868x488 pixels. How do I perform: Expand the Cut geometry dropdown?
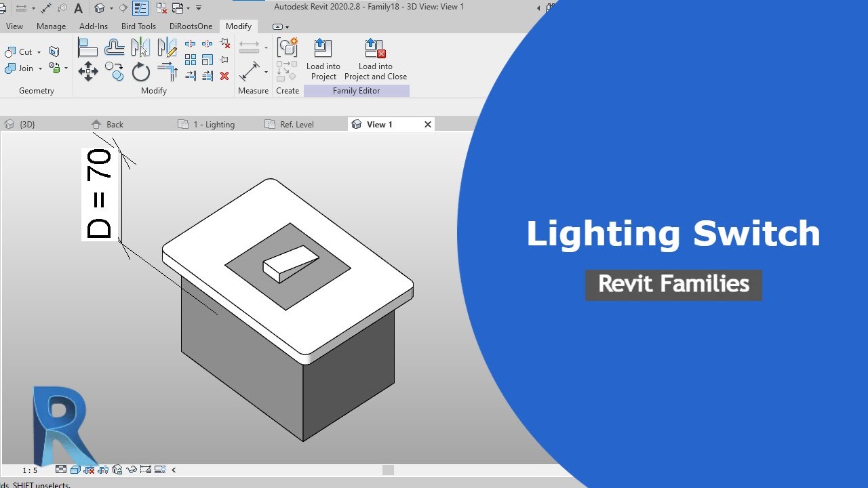tap(39, 52)
